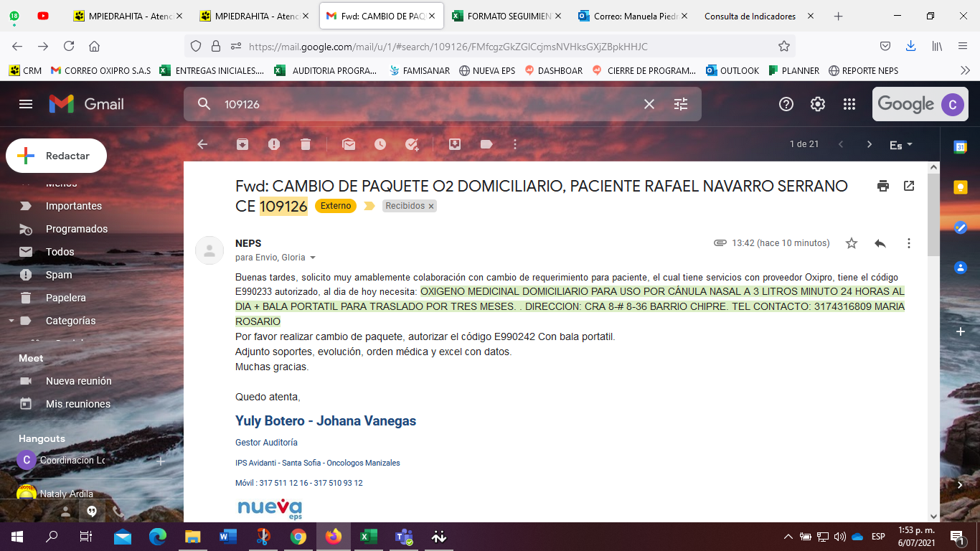This screenshot has width=980, height=551.
Task: Open Microsoft Teams from the taskbar
Action: pyautogui.click(x=404, y=536)
